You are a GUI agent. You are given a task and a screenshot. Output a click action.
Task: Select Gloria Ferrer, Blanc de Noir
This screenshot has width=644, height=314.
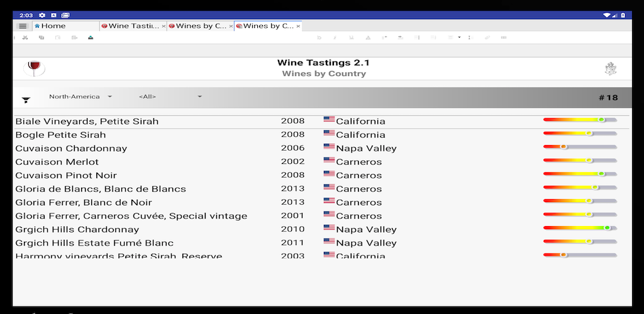pos(84,202)
